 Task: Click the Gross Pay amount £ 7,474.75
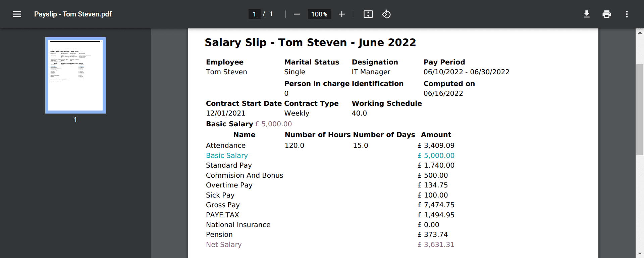click(x=436, y=205)
